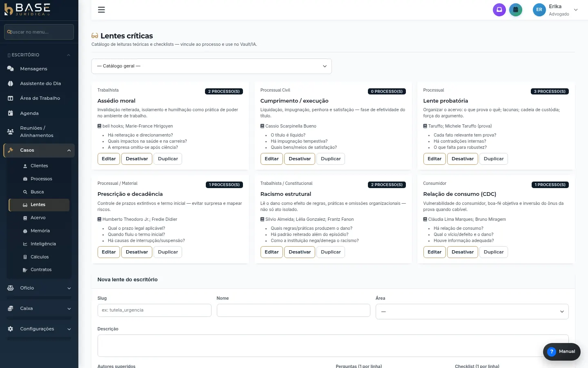
Task: Click the 3 PROCESSO(S) badge on Lente probatória
Action: coord(550,92)
